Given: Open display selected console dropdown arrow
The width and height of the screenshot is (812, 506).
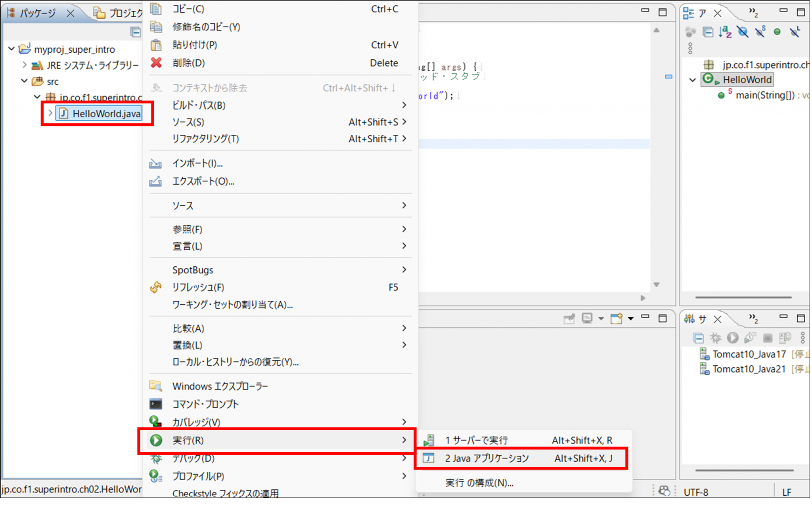Looking at the screenshot, I should (601, 319).
